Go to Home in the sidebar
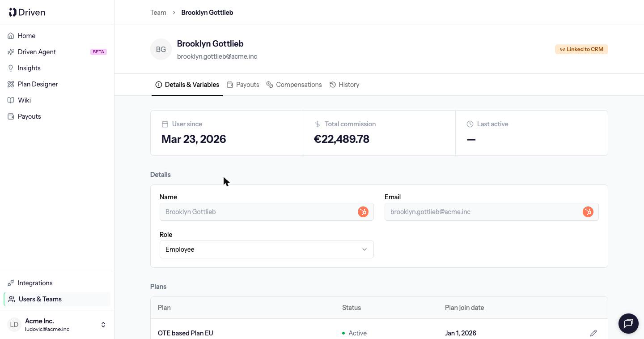The height and width of the screenshot is (339, 644). pyautogui.click(x=57, y=36)
